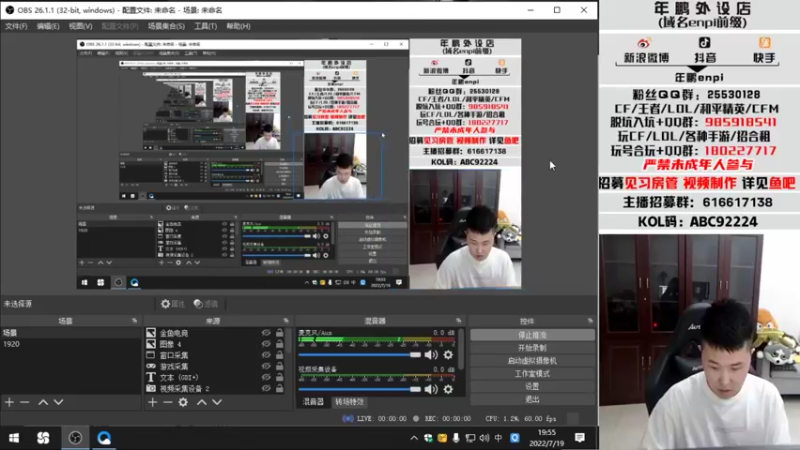Lock the 窗口采集 source

[x=280, y=355]
